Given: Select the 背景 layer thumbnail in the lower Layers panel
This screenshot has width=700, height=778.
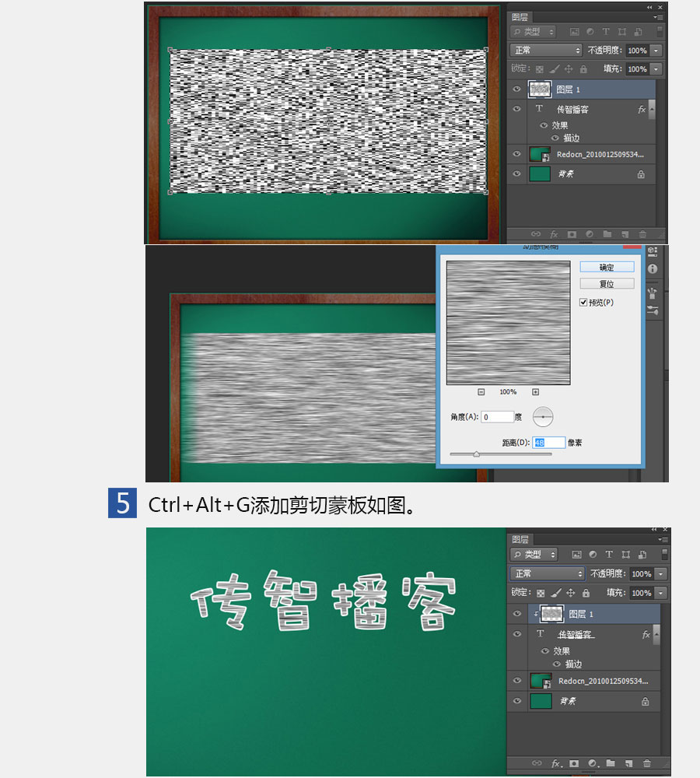Looking at the screenshot, I should pos(541,701).
